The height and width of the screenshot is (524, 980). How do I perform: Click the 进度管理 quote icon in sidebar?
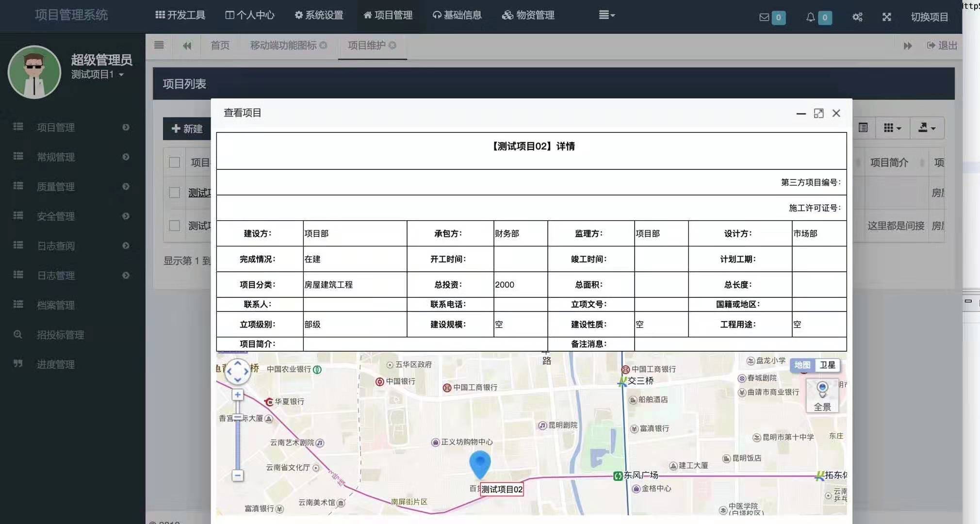click(x=18, y=364)
